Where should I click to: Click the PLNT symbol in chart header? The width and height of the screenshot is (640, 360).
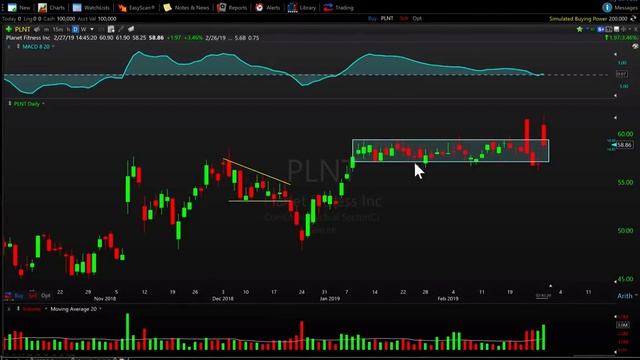point(22,29)
